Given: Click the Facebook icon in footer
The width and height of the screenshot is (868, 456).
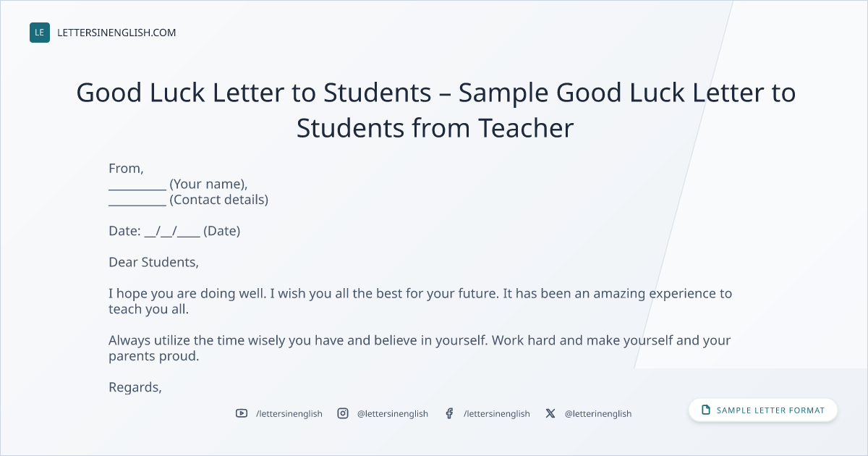Looking at the screenshot, I should (449, 413).
